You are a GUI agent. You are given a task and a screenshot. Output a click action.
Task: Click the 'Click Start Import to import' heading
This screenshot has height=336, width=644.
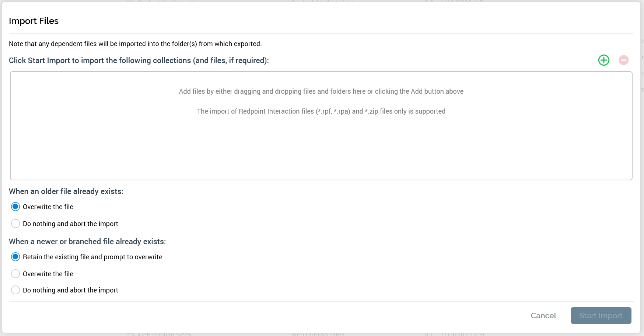coord(139,60)
